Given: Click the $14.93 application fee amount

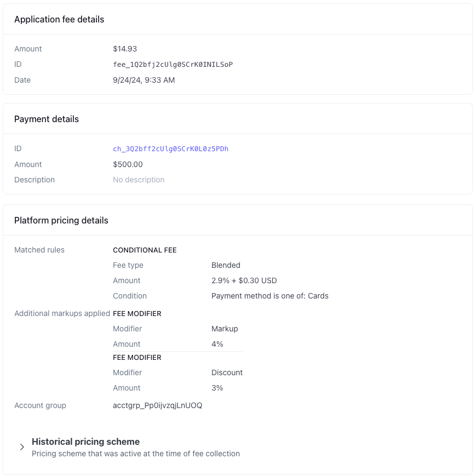Looking at the screenshot, I should coord(125,49).
